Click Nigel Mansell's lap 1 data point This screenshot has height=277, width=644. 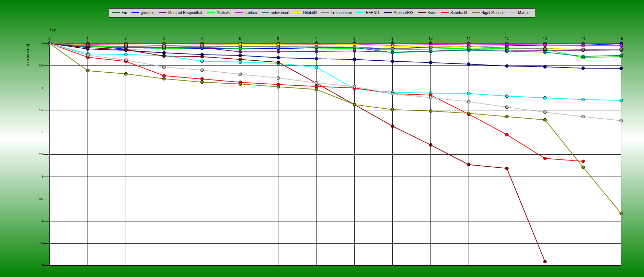[x=88, y=71]
